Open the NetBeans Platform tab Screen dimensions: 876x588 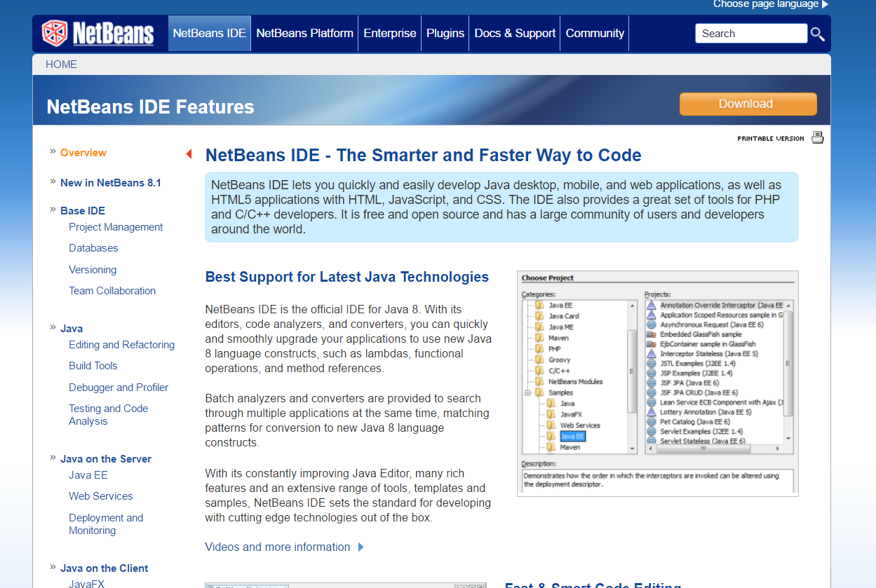[304, 33]
